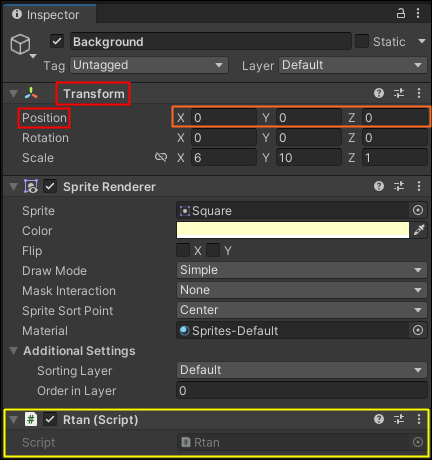This screenshot has height=460, width=432.
Task: Open Sprite Renderer presets icon
Action: (x=399, y=186)
